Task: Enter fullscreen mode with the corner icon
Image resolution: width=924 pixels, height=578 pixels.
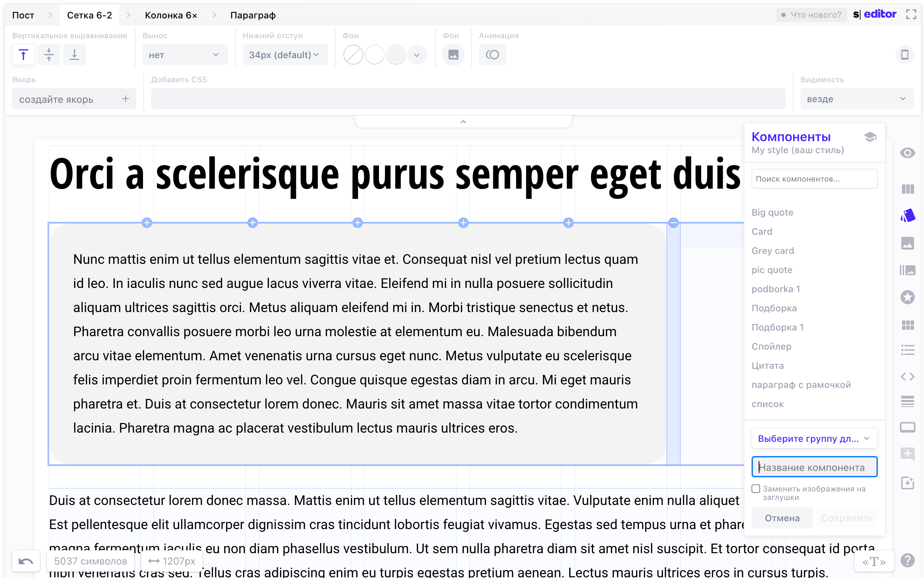Action: point(911,15)
